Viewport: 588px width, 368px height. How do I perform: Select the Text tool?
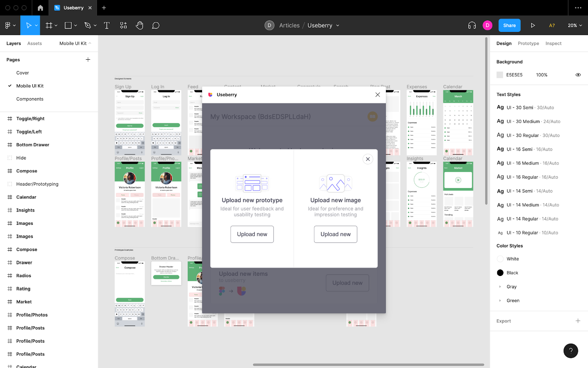pos(107,25)
